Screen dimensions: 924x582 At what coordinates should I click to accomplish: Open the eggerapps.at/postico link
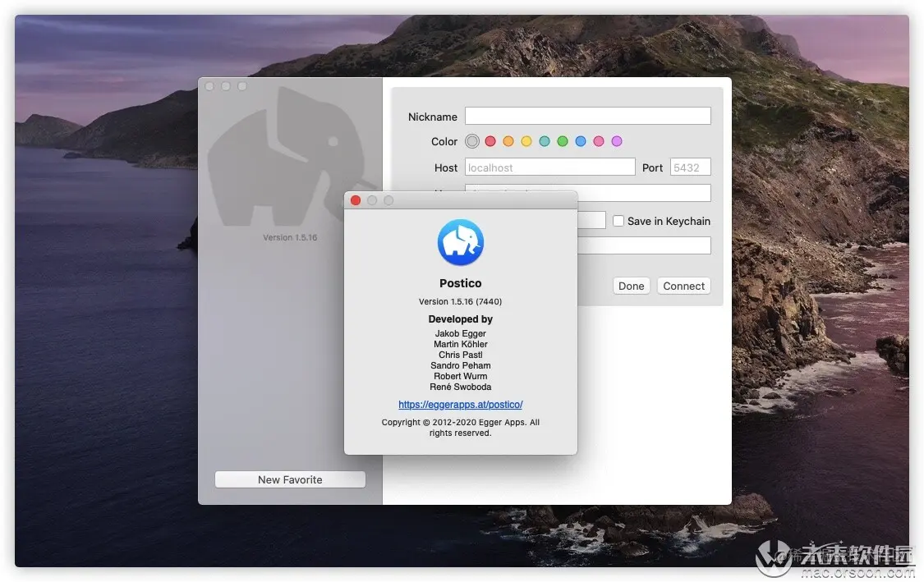460,405
